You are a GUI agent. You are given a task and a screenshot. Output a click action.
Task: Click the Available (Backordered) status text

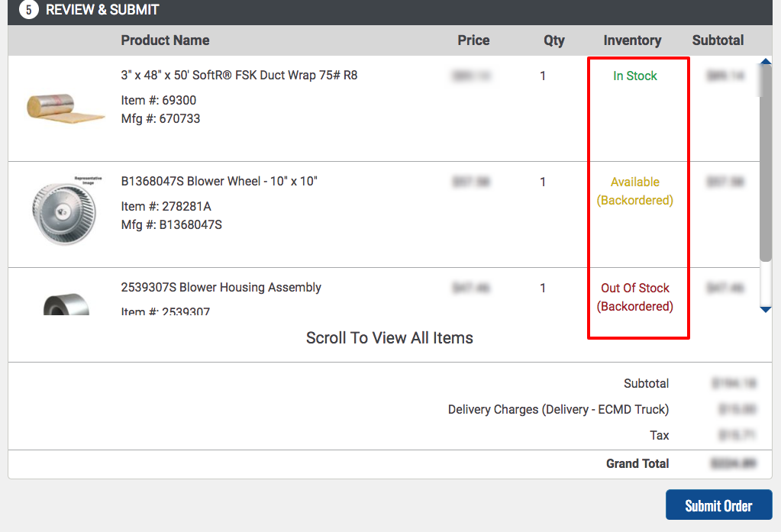635,191
